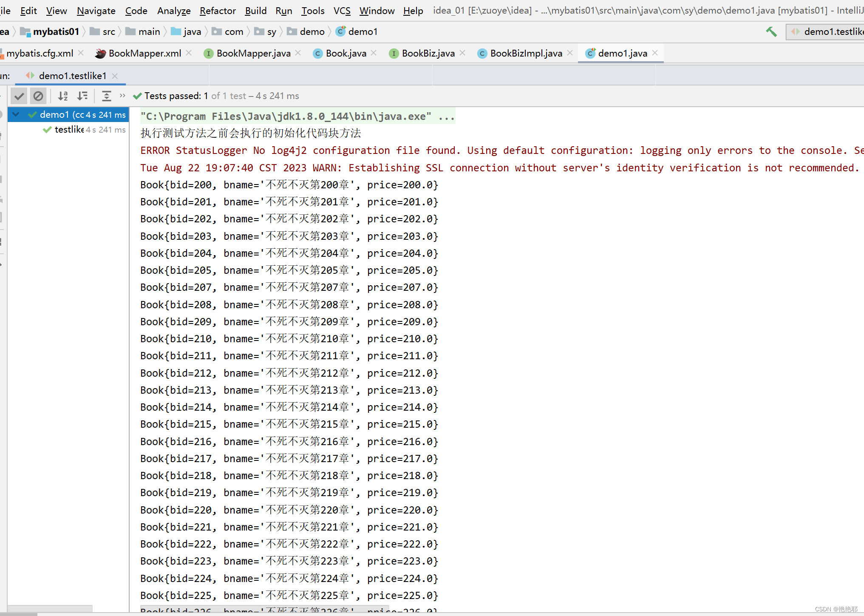Toggle show ignored tests button
The image size is (864, 616).
(38, 96)
